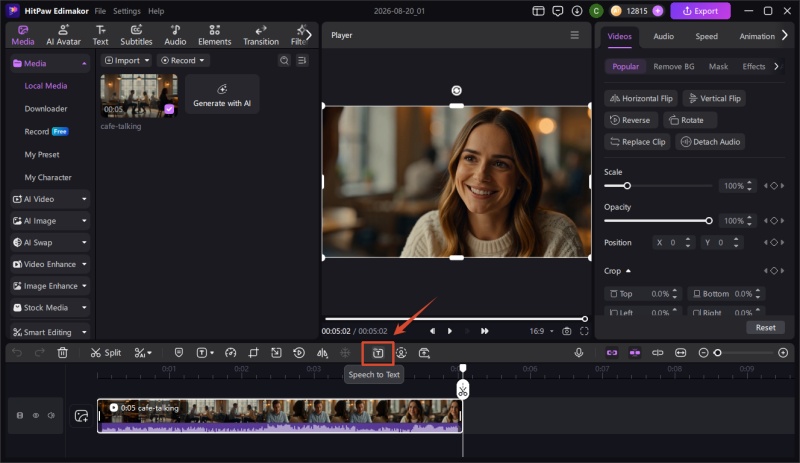Toggle the purple magnetic link icon

point(612,353)
